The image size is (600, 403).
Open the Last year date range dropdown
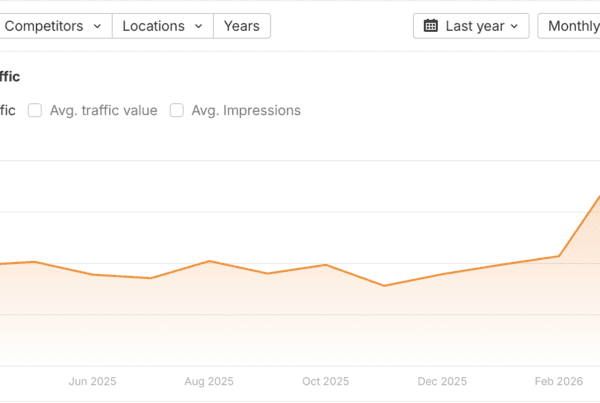point(471,26)
